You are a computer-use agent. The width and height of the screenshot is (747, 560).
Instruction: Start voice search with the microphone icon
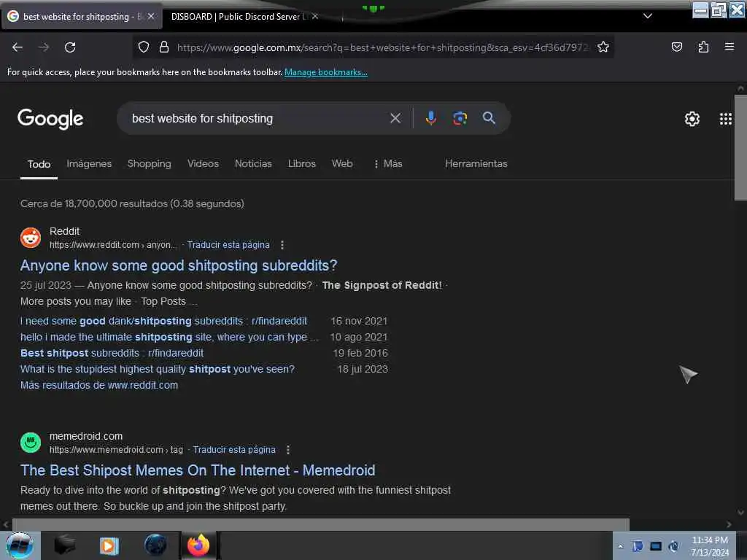430,118
